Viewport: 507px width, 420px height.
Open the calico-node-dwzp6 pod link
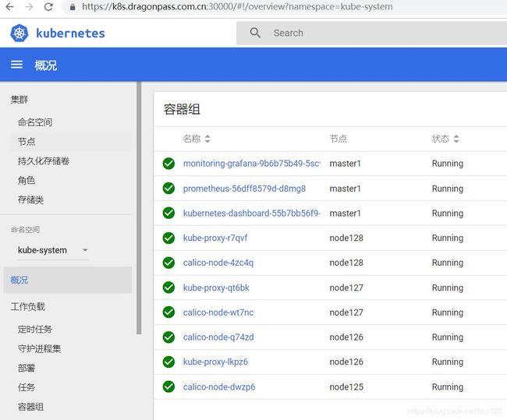219,386
